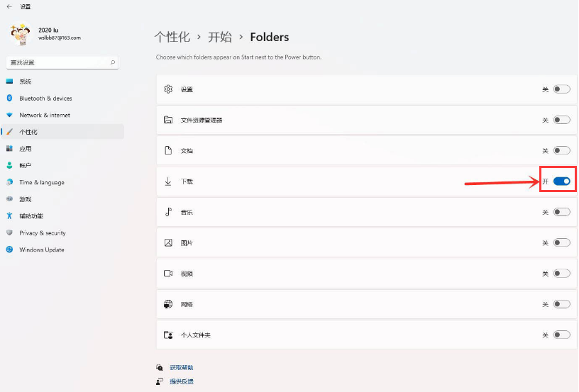Screen dimensions: 579x392
Task: Open 系统 in the sidebar
Action: pyautogui.click(x=62, y=82)
